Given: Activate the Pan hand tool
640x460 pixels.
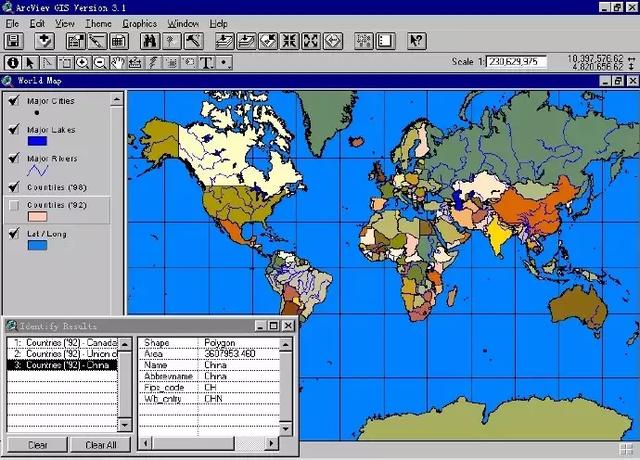Looking at the screenshot, I should tap(119, 62).
